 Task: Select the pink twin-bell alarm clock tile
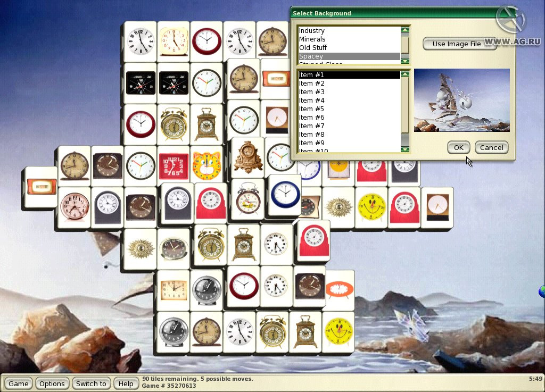(75, 207)
